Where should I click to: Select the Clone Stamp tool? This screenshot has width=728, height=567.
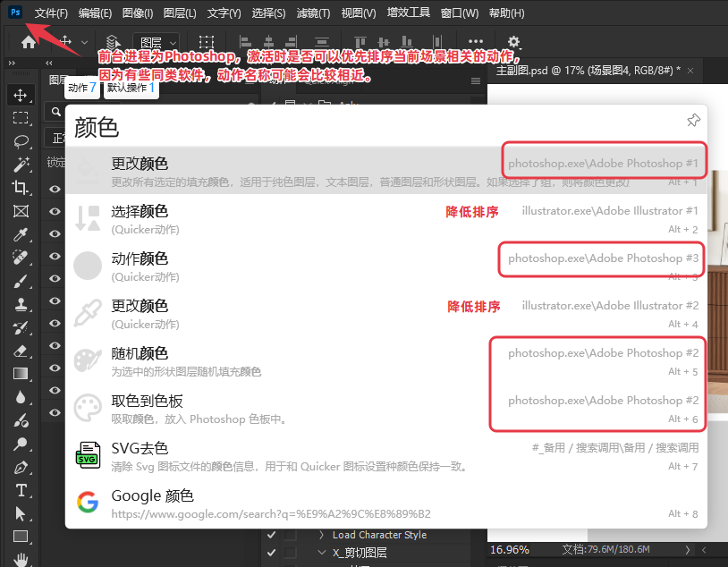[x=21, y=304]
